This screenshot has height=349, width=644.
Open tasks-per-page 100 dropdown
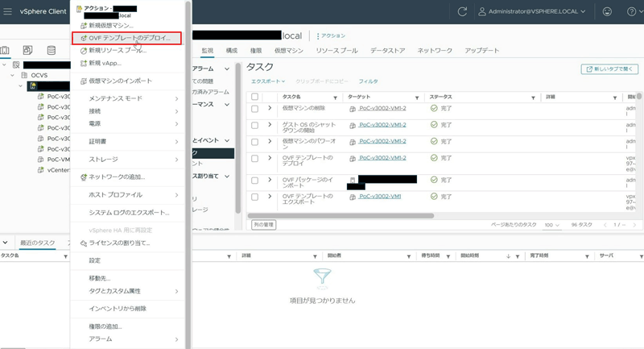[552, 225]
